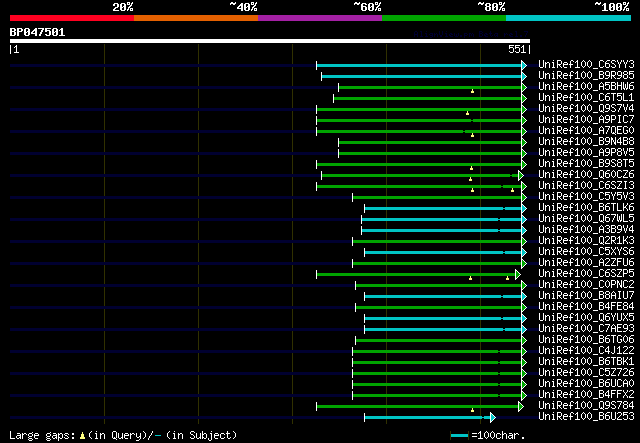Click the green alignment bar for UniRef100_Q9S7V4
Screen dimensions: 640x443
(x=419, y=109)
